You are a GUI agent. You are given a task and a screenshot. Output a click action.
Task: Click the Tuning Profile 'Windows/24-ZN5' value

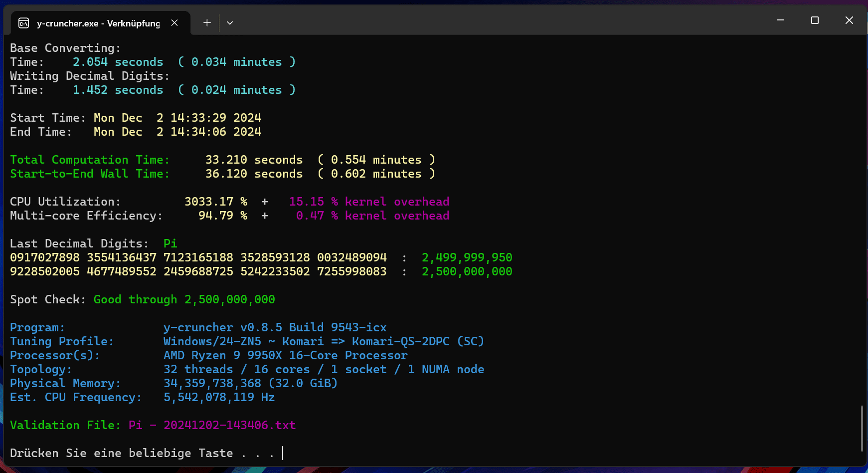(x=212, y=341)
